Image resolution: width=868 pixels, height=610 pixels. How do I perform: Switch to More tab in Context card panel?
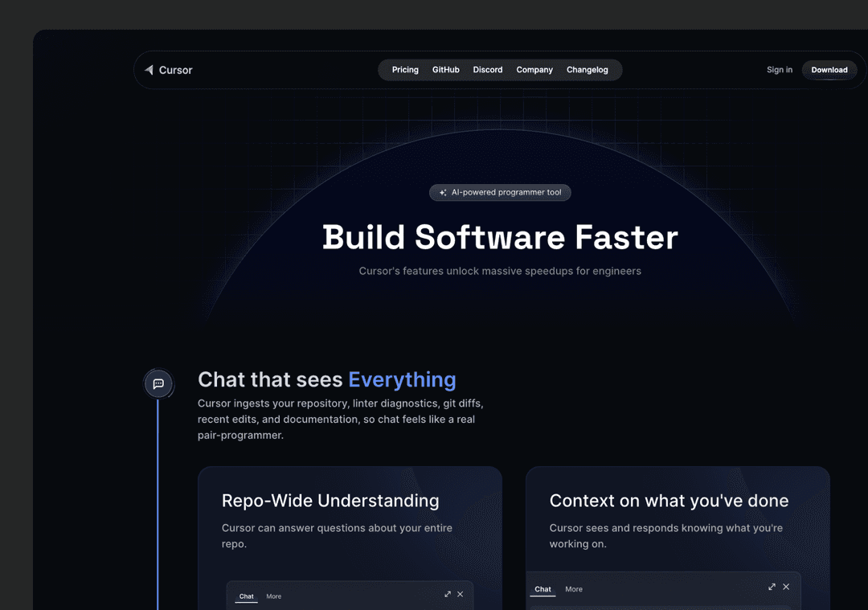click(x=574, y=589)
